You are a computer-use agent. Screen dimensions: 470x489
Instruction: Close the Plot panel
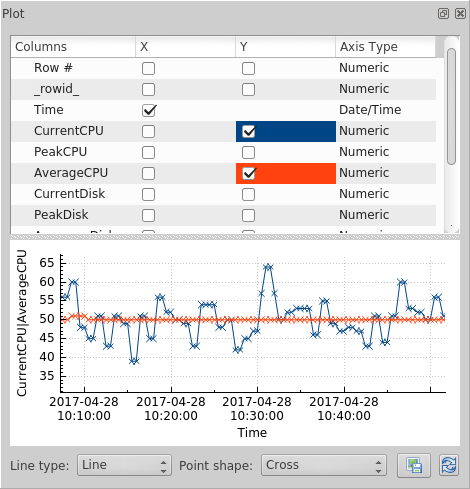click(x=460, y=14)
